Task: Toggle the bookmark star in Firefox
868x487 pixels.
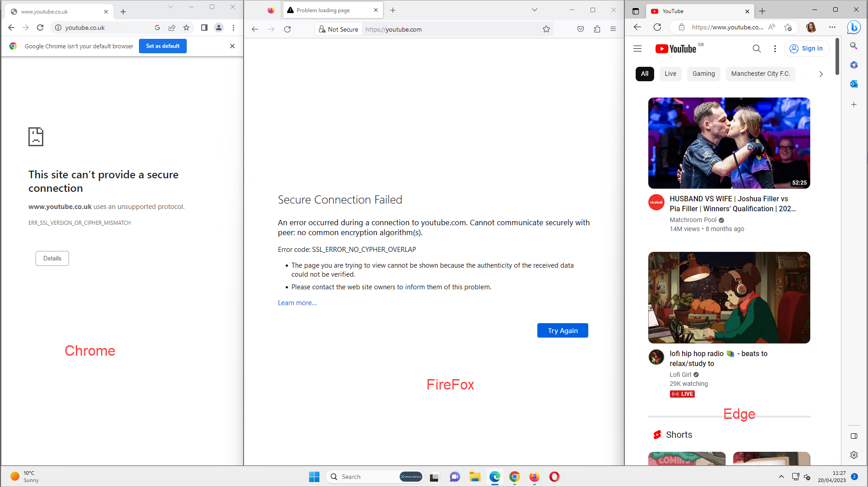Action: 546,29
